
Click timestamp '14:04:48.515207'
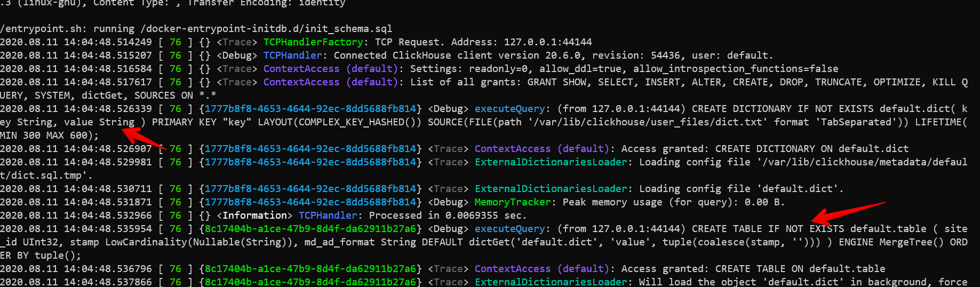[x=108, y=55]
